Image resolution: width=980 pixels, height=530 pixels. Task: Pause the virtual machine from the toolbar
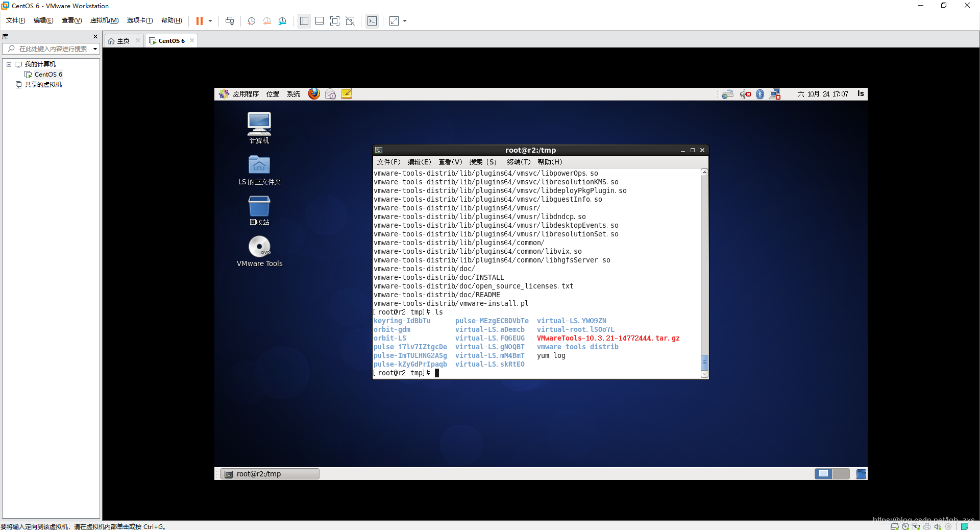click(200, 21)
